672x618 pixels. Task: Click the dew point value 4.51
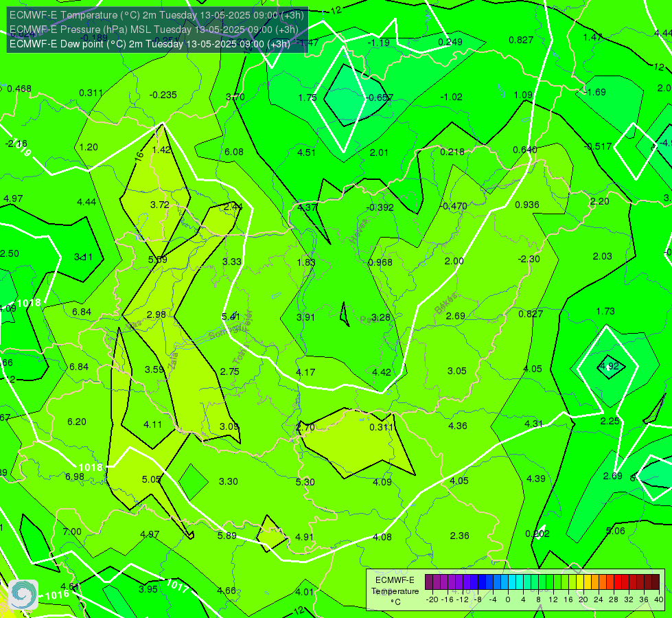coord(306,152)
